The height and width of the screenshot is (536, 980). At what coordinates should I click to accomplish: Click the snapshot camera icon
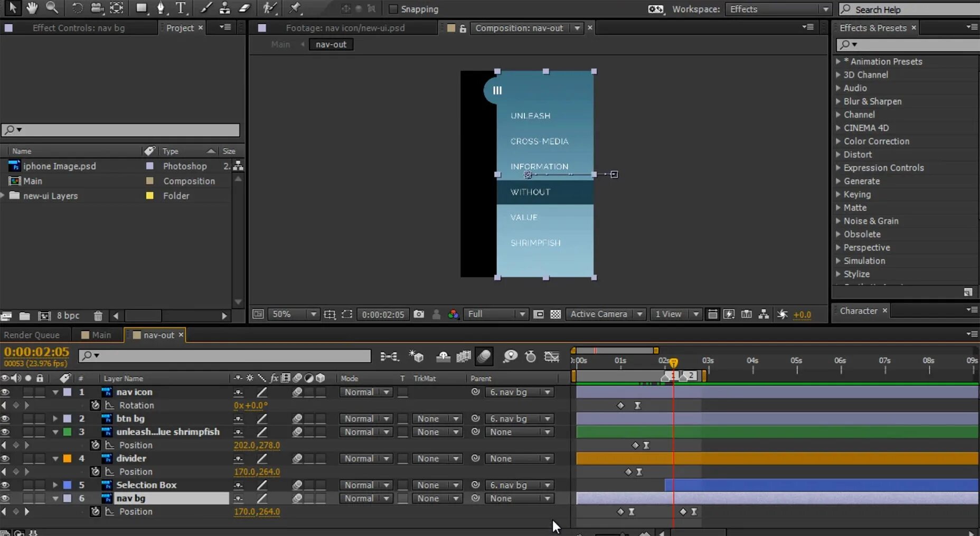click(x=419, y=314)
